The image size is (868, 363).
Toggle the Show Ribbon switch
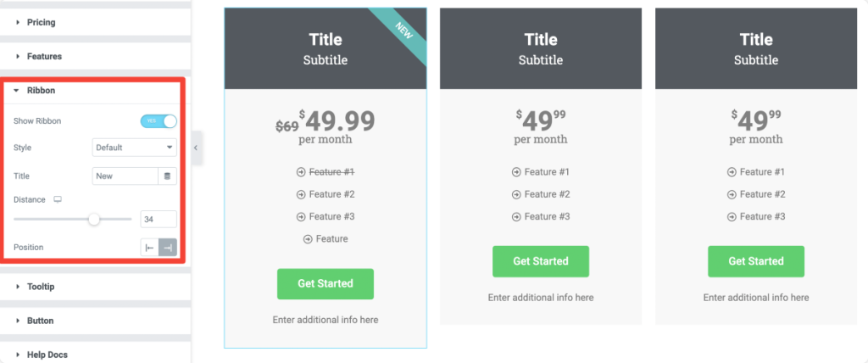point(159,121)
